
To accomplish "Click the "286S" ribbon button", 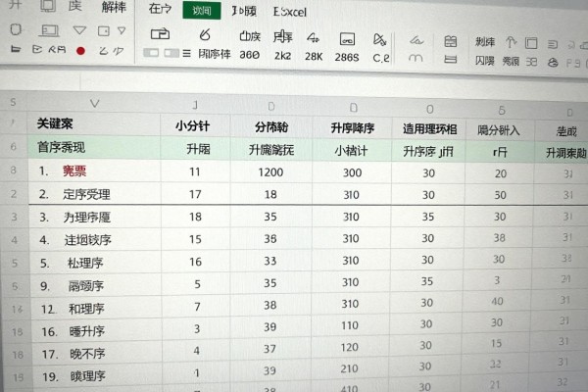I will (x=347, y=57).
